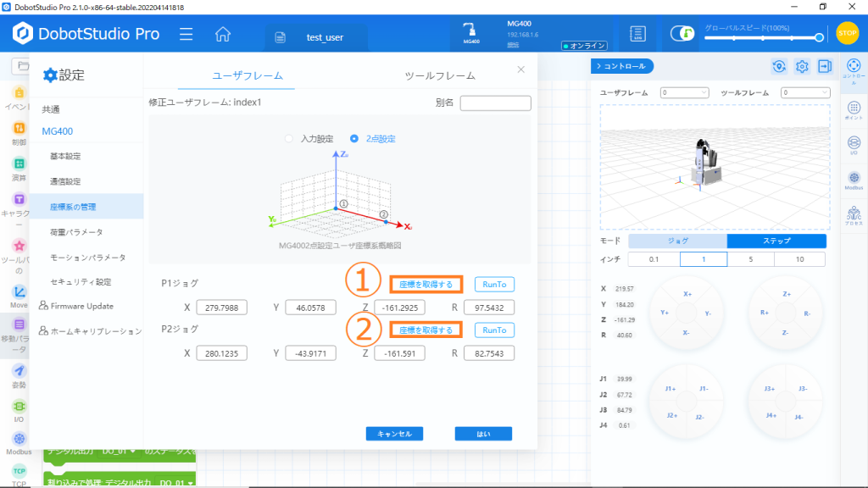Open the hamburger main menu
This screenshot has width=868, height=488.
[x=186, y=34]
